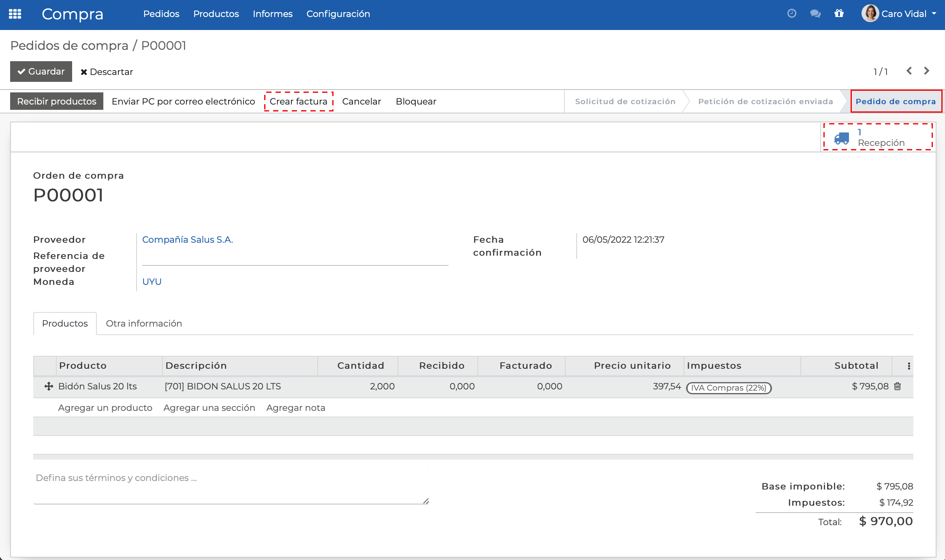Click the Crear factura button
945x560 pixels.
[x=299, y=101]
